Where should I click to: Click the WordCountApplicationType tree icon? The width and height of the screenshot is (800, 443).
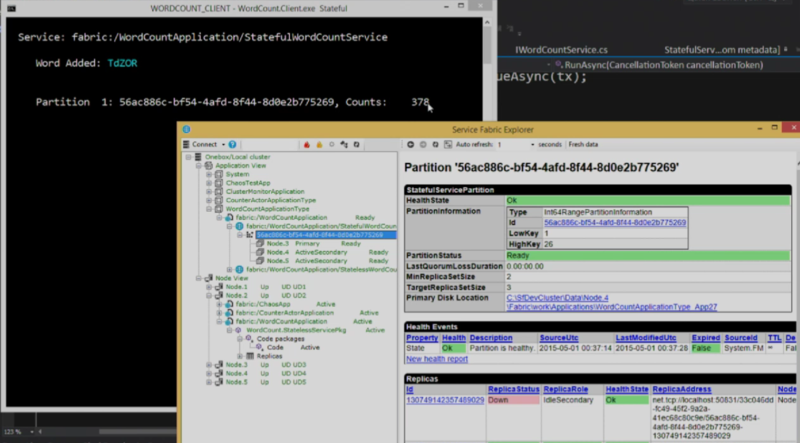pos(219,209)
